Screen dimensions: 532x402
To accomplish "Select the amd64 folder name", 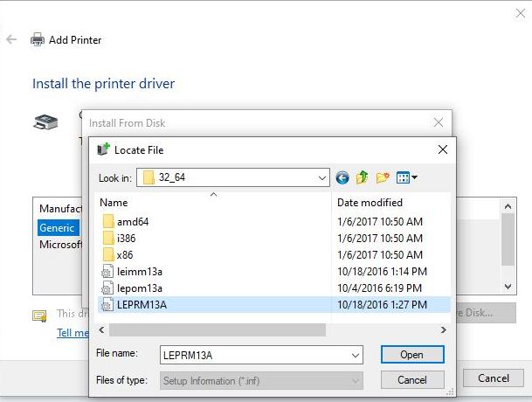I will pos(133,222).
